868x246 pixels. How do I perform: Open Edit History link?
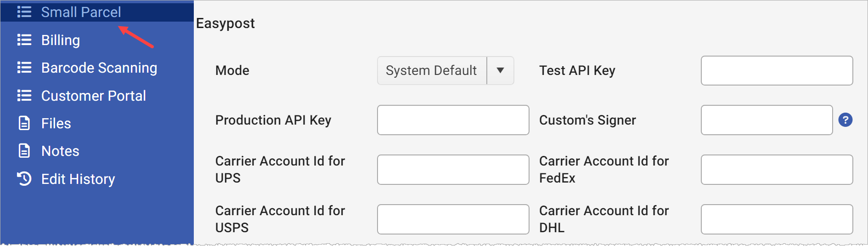click(x=78, y=179)
